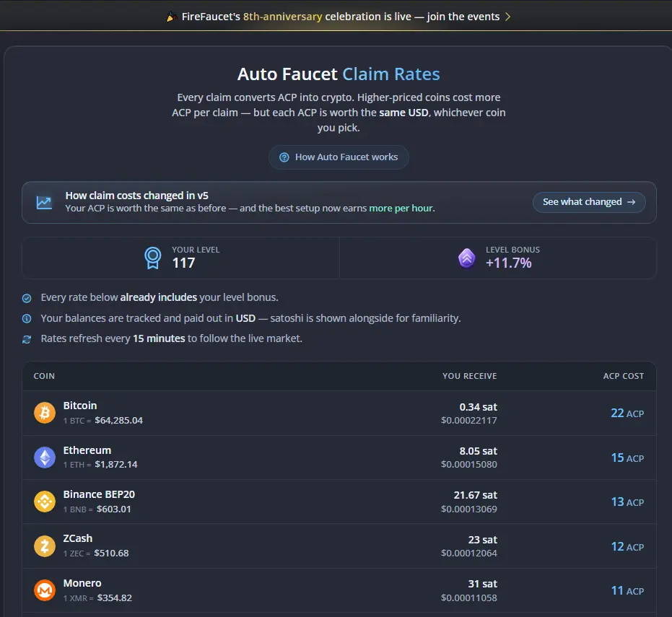Viewport: 672px width, 617px height.
Task: Click the 22 ACP cost value
Action: pyautogui.click(x=627, y=413)
